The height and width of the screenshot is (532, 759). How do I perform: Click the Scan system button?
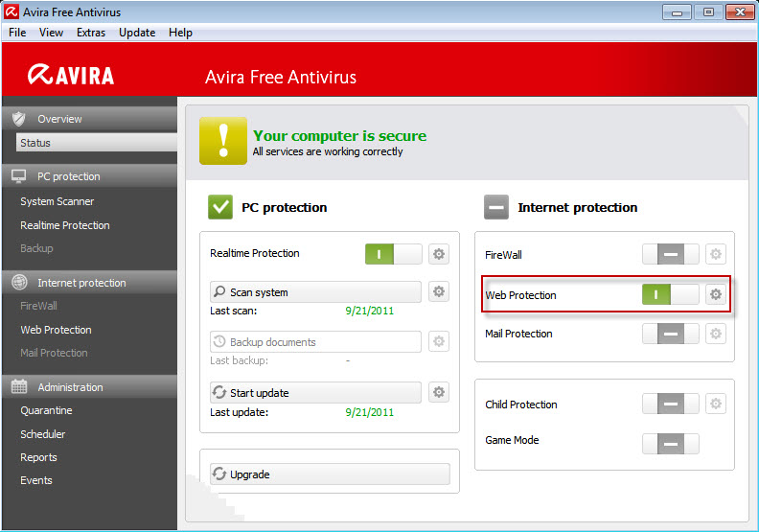(315, 292)
